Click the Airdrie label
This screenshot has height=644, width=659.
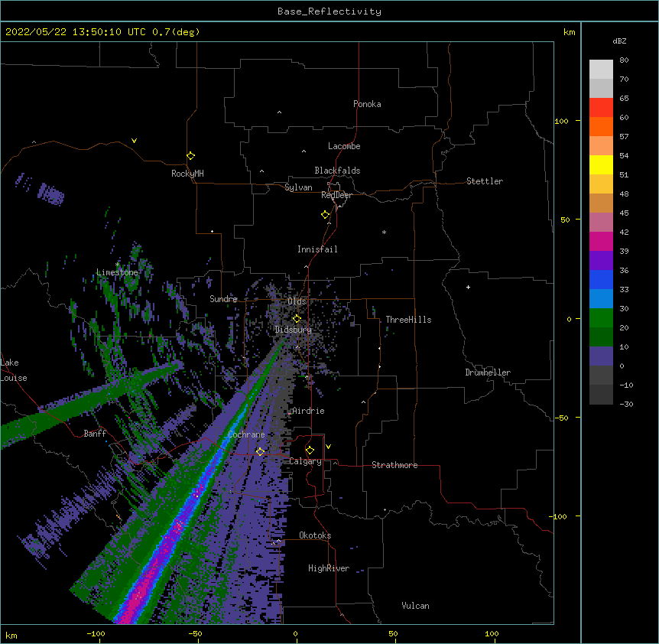(x=308, y=411)
